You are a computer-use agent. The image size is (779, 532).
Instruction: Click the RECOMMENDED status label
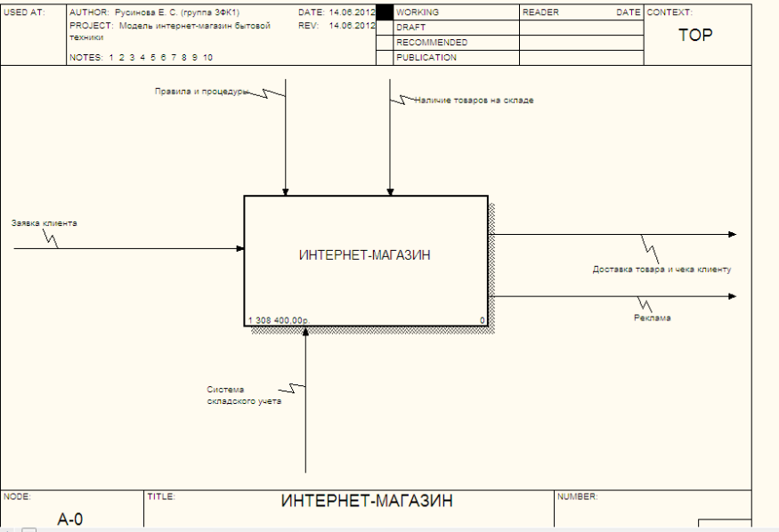tap(432, 43)
